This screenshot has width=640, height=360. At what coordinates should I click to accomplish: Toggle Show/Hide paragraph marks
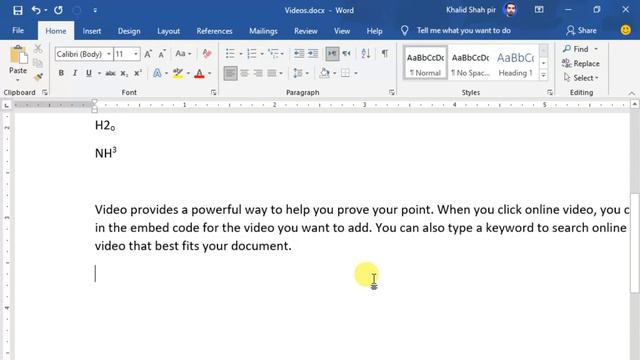[x=384, y=53]
